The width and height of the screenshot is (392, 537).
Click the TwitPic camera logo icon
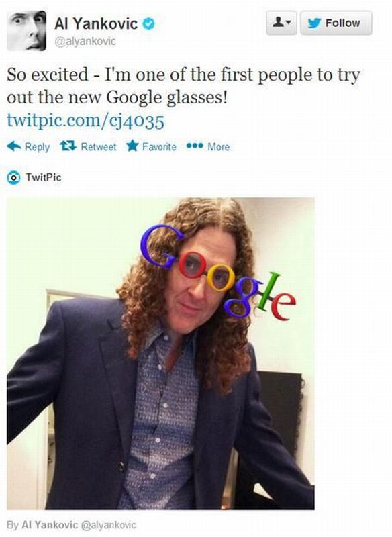pyautogui.click(x=13, y=177)
